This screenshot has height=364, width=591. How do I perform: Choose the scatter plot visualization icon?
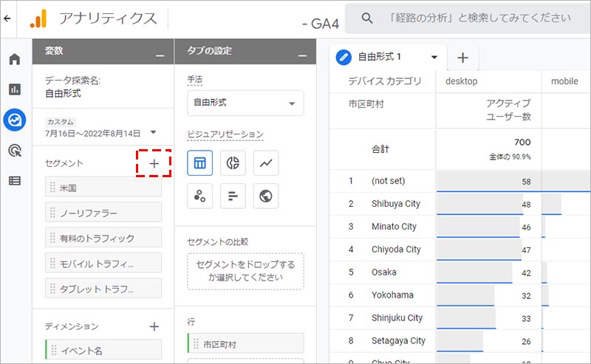pos(200,196)
